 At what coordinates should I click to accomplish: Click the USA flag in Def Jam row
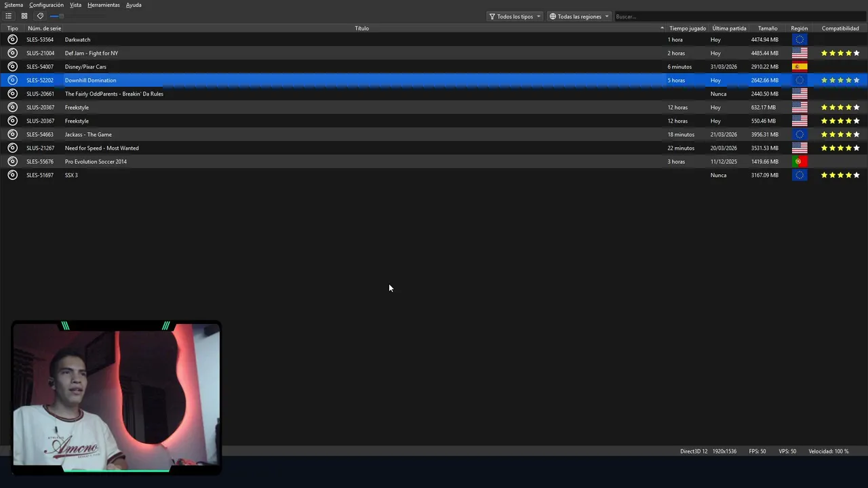[x=800, y=53]
